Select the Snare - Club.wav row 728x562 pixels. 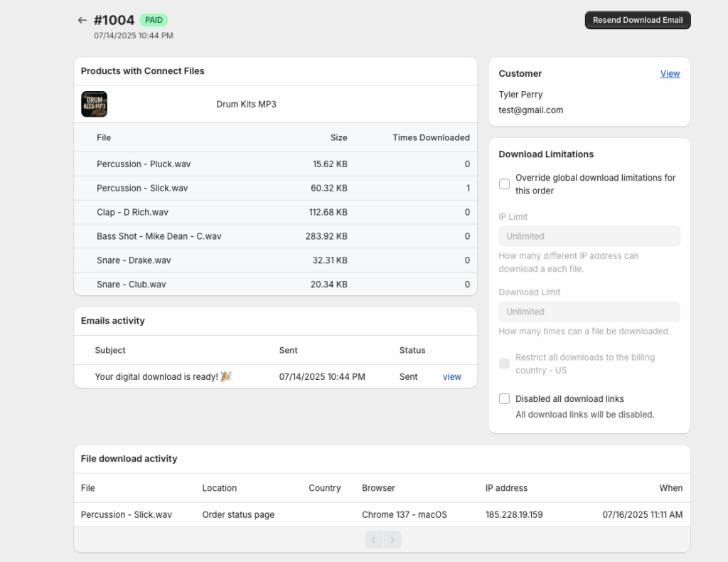[x=275, y=285]
